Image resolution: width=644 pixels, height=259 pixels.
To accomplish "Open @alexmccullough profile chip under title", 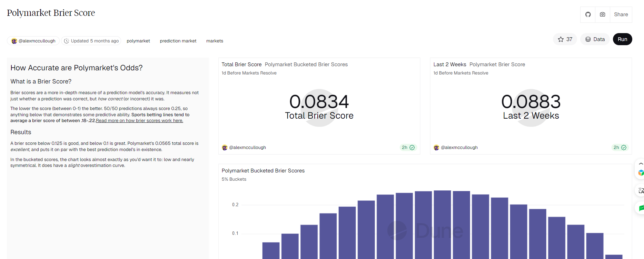I will coord(33,41).
